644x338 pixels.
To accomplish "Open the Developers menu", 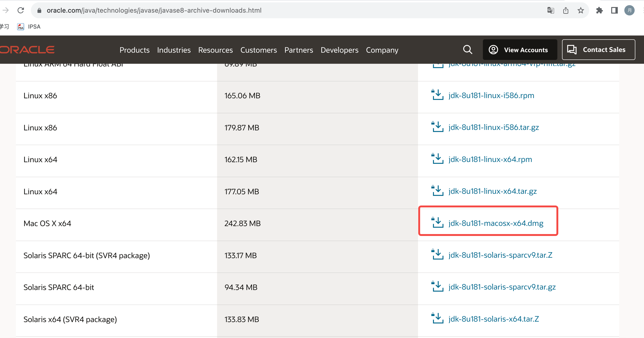I will point(339,50).
